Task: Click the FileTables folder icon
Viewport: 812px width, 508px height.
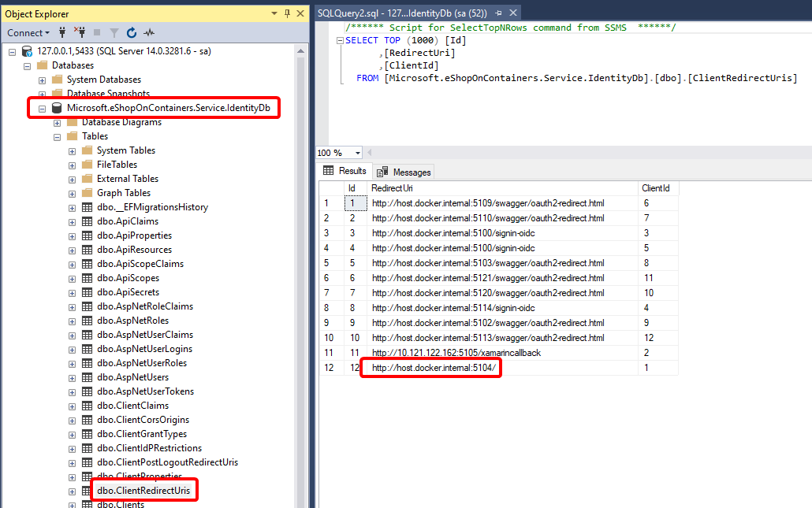Action: tap(87, 164)
